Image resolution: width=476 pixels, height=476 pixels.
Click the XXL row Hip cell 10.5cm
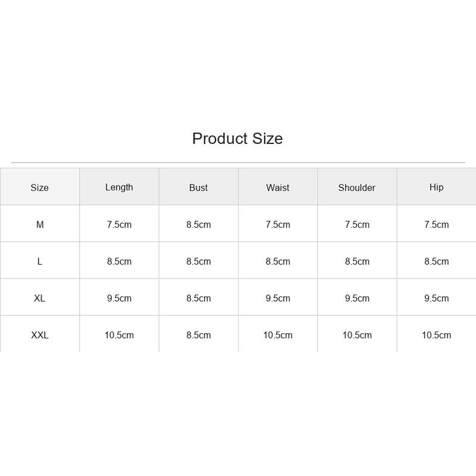tap(436, 335)
